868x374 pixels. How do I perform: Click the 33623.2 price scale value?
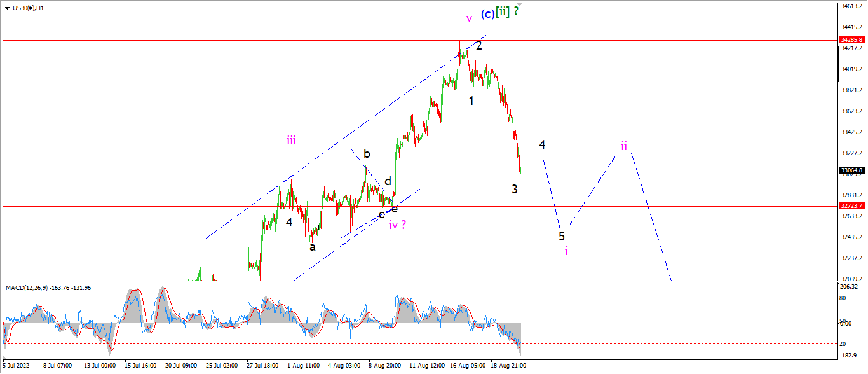click(850, 111)
